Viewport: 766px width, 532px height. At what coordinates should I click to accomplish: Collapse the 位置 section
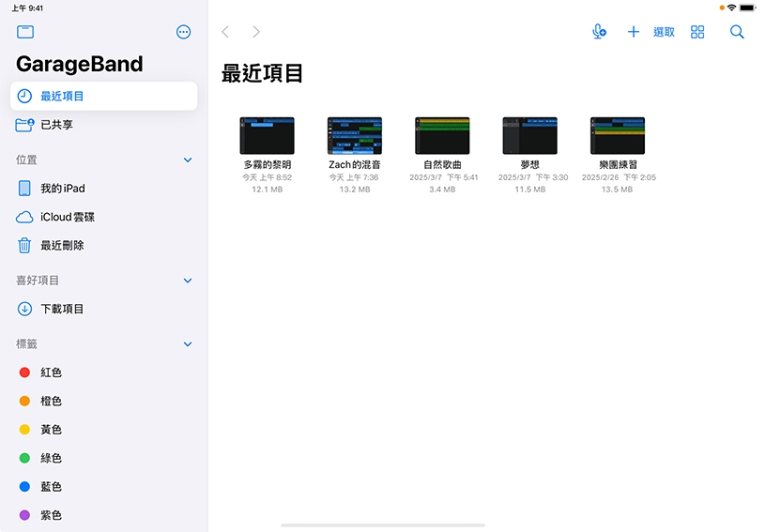pyautogui.click(x=188, y=160)
